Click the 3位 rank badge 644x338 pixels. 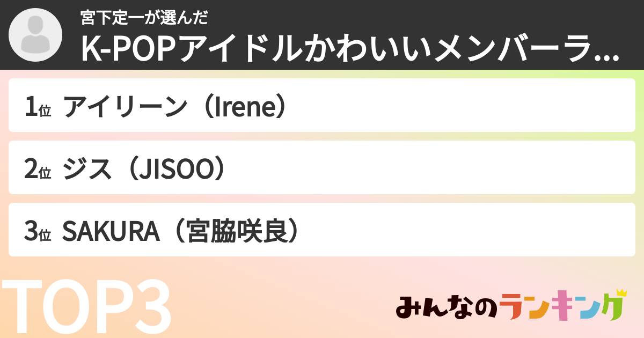coord(38,231)
